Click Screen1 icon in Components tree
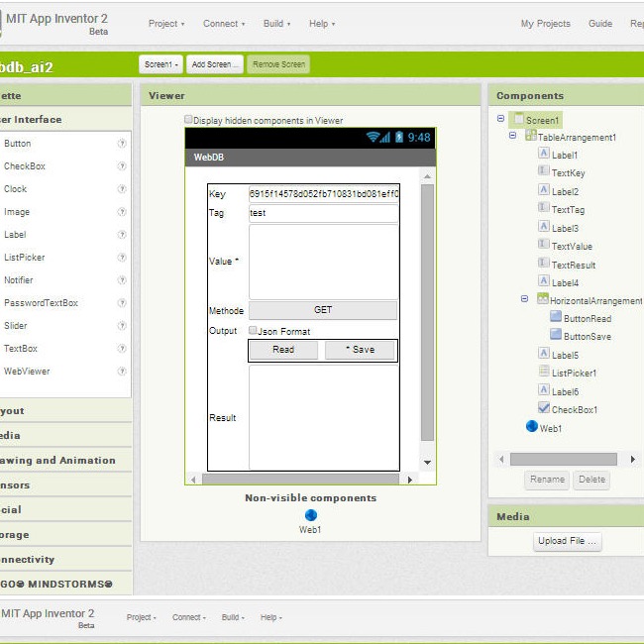 519,119
